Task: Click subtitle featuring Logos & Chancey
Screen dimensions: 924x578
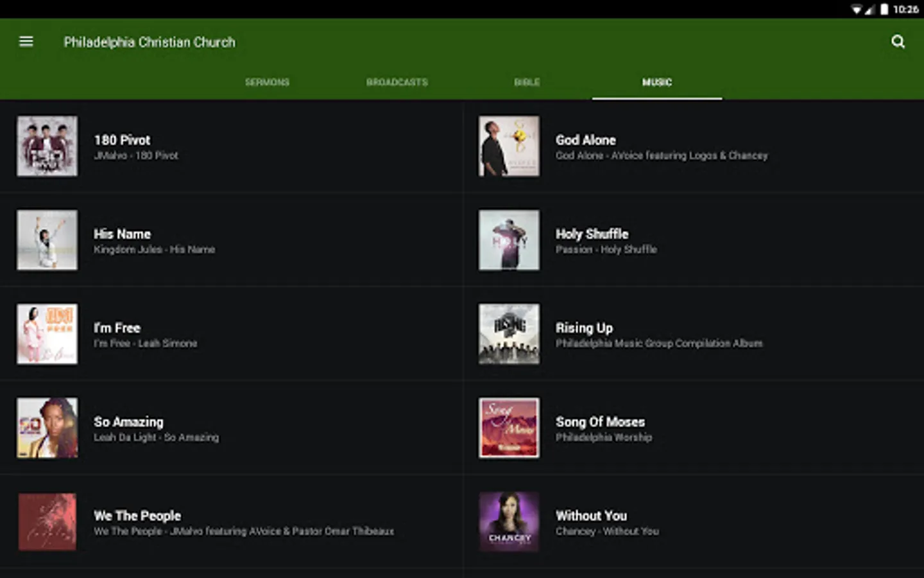Action: pyautogui.click(x=662, y=155)
